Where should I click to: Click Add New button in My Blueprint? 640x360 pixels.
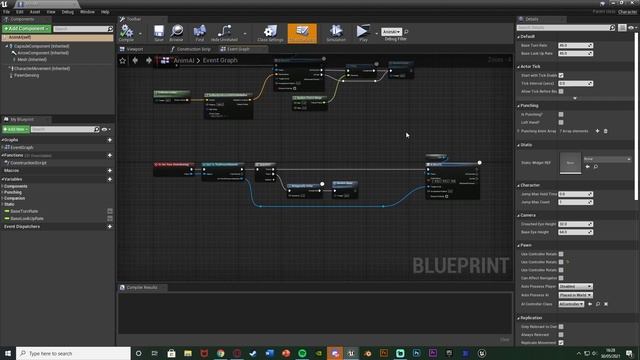point(16,129)
